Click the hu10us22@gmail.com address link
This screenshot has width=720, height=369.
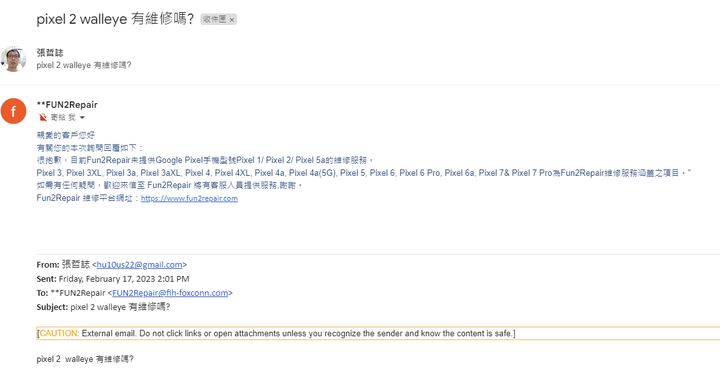pyautogui.click(x=140, y=265)
